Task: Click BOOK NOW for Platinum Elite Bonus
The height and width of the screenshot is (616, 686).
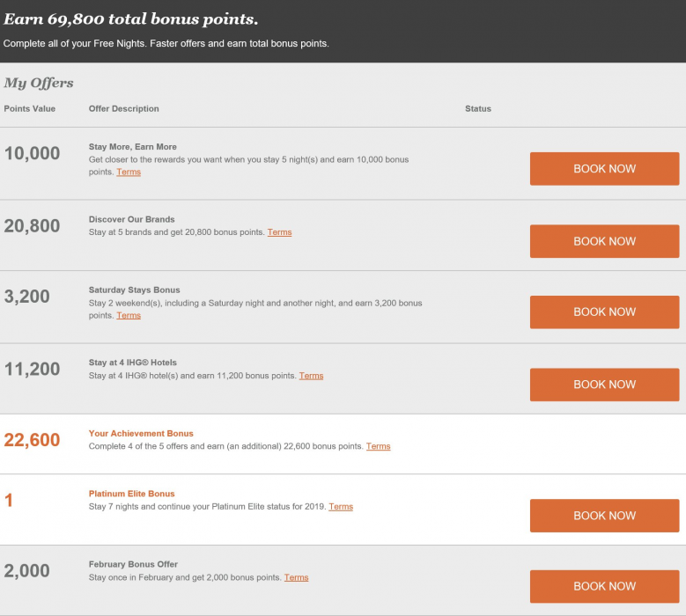Action: (604, 516)
